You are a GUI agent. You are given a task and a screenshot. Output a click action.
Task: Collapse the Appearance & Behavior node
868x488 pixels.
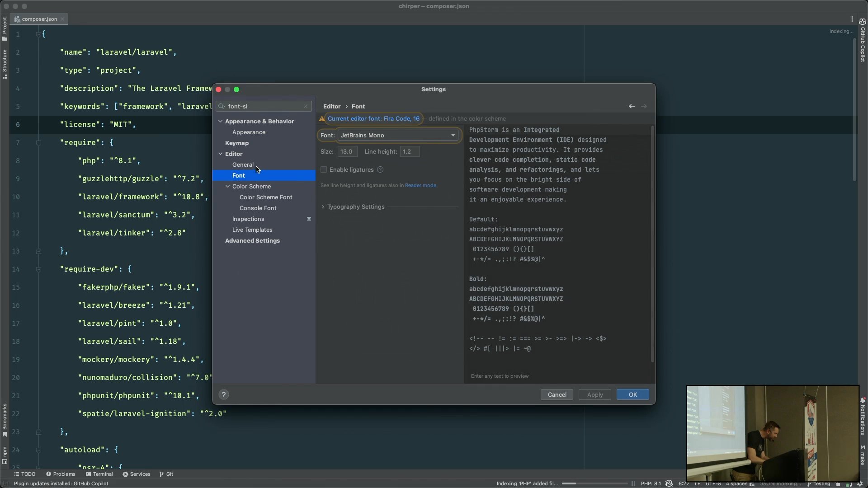point(221,121)
